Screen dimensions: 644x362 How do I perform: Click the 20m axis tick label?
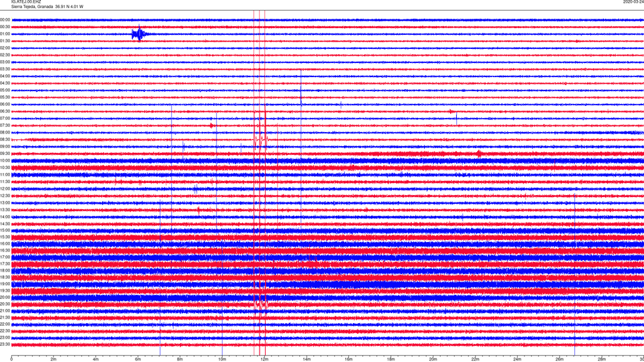[433, 359]
